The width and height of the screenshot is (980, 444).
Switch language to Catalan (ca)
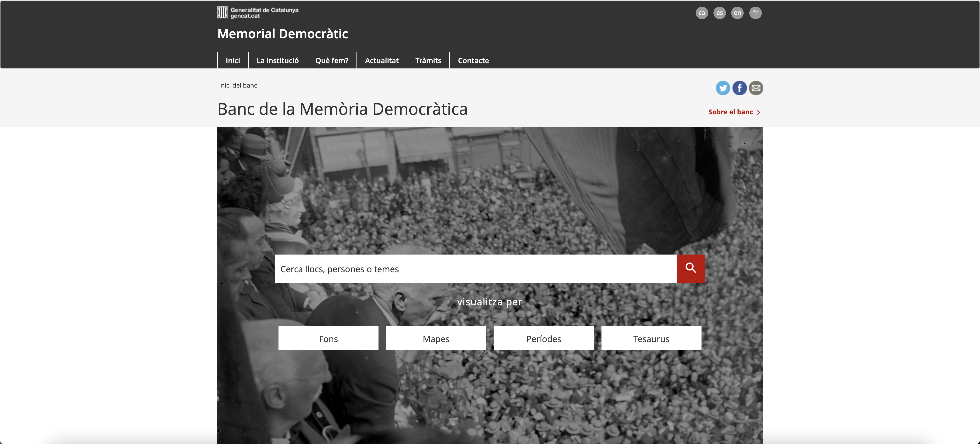point(702,12)
